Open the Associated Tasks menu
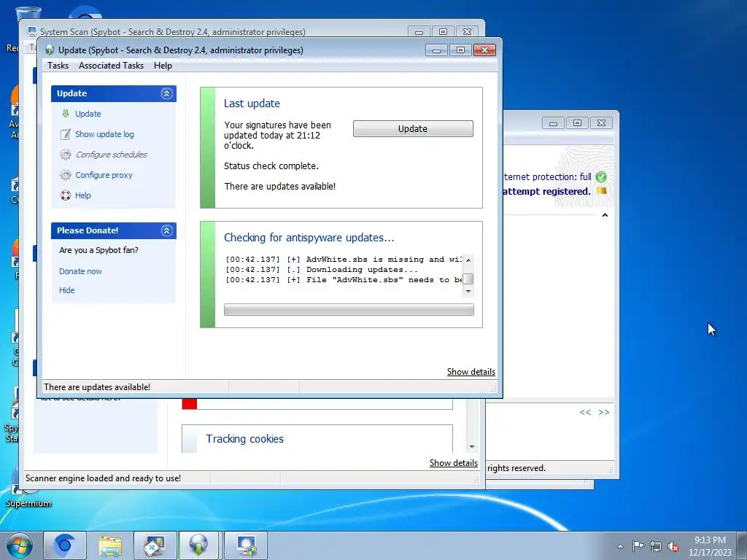 click(x=111, y=66)
